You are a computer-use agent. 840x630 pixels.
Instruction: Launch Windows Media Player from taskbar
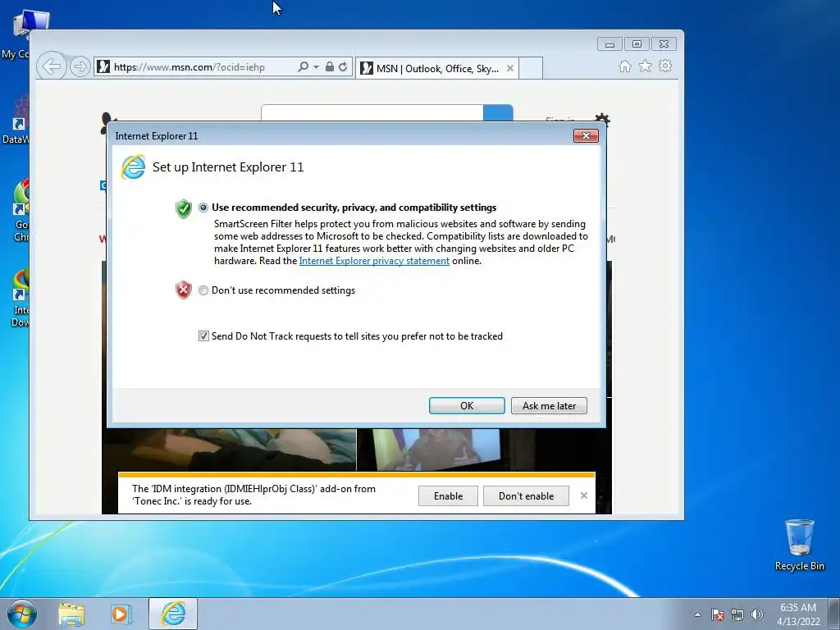[121, 614]
